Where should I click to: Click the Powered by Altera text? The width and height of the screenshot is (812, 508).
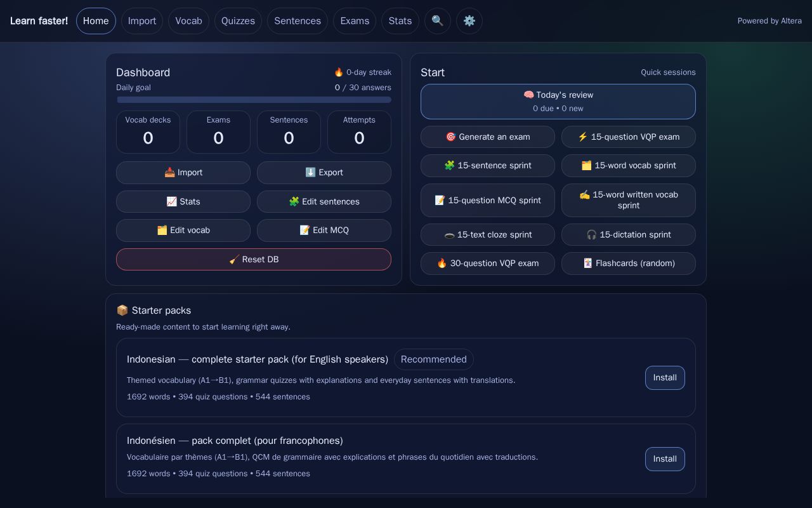click(769, 21)
